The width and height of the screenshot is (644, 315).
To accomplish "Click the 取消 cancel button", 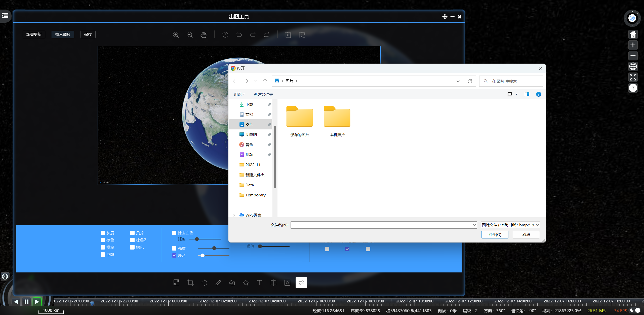I will 526,234.
